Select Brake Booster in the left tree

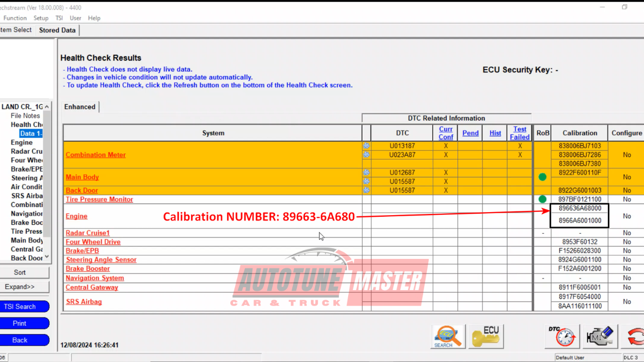27,222
